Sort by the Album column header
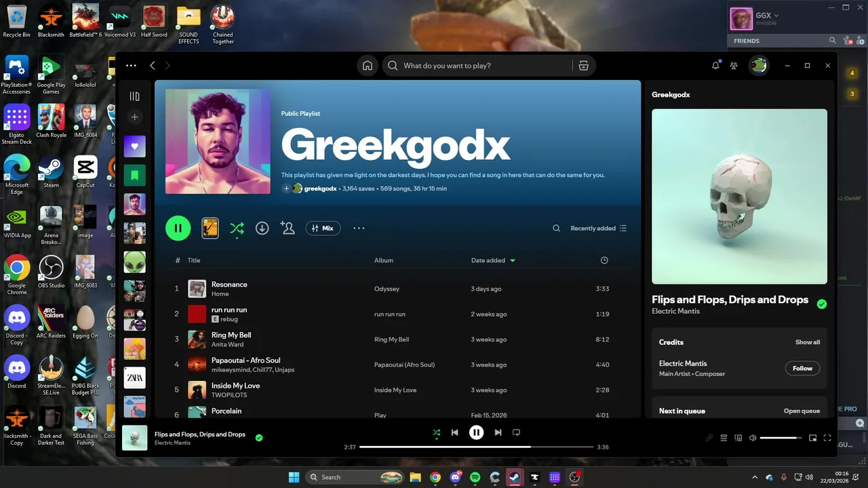Image resolution: width=868 pixels, height=488 pixels. (384, 260)
